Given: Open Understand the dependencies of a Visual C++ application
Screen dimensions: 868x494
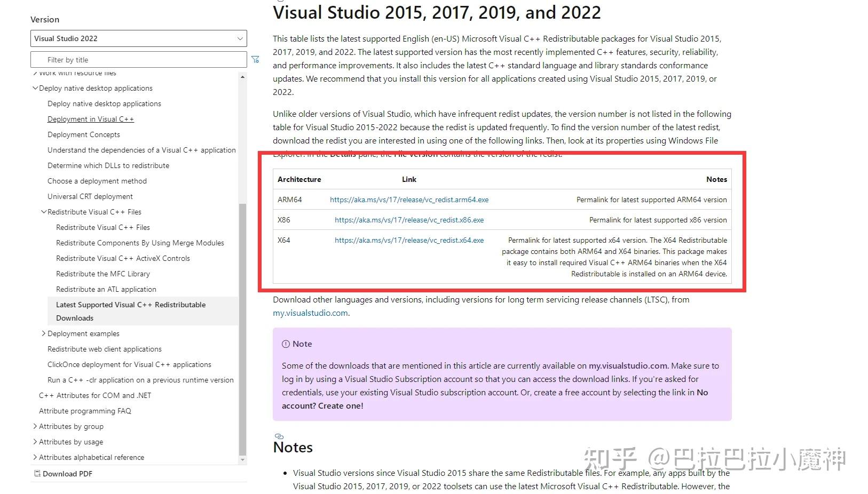Looking at the screenshot, I should [x=141, y=150].
